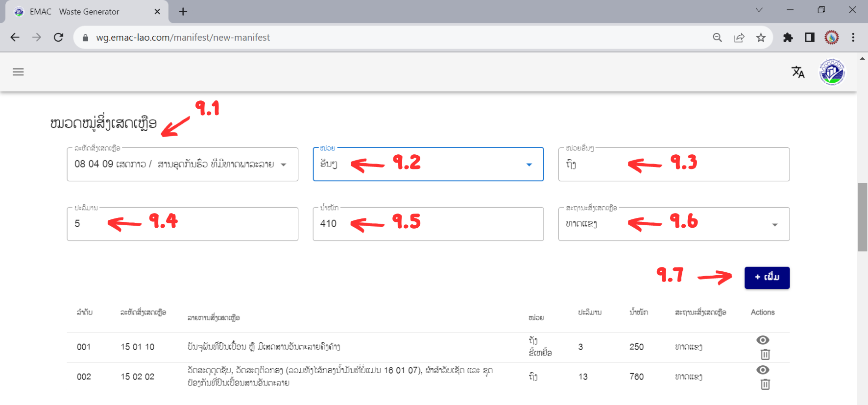Select the EMAC - Waste Generator tab
Image resolution: width=868 pixels, height=405 pixels.
[74, 12]
